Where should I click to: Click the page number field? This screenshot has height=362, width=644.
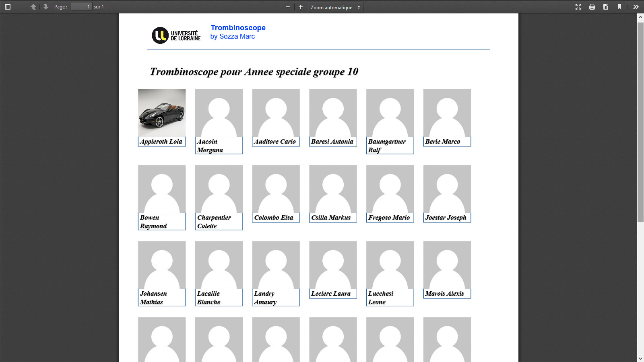[81, 7]
